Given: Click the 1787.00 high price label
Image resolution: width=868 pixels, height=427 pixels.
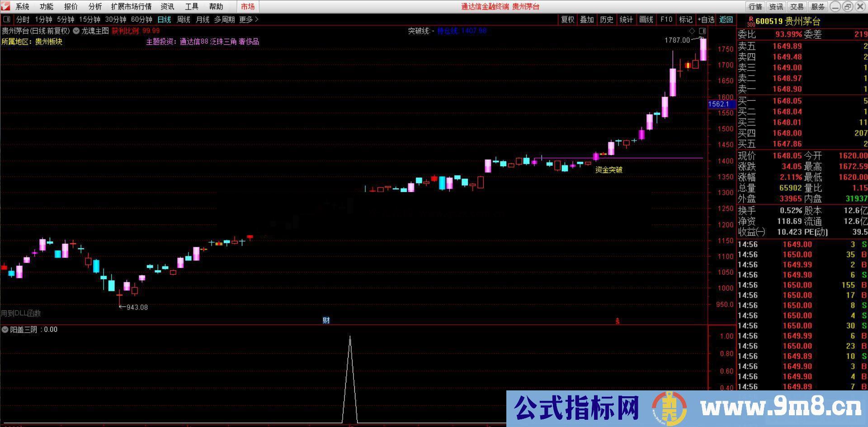Looking at the screenshot, I should click(677, 40).
